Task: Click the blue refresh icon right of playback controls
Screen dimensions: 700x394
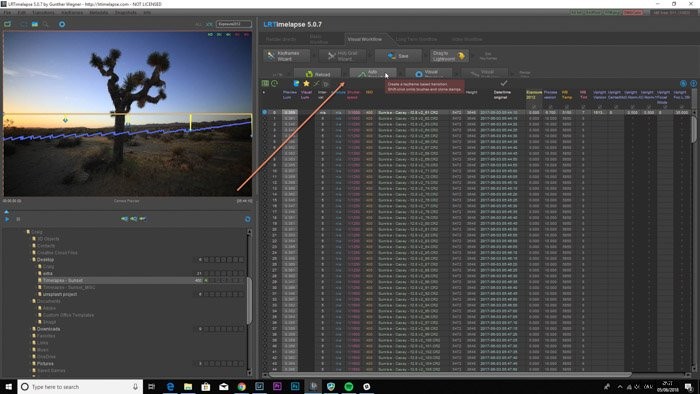Action: click(x=248, y=219)
